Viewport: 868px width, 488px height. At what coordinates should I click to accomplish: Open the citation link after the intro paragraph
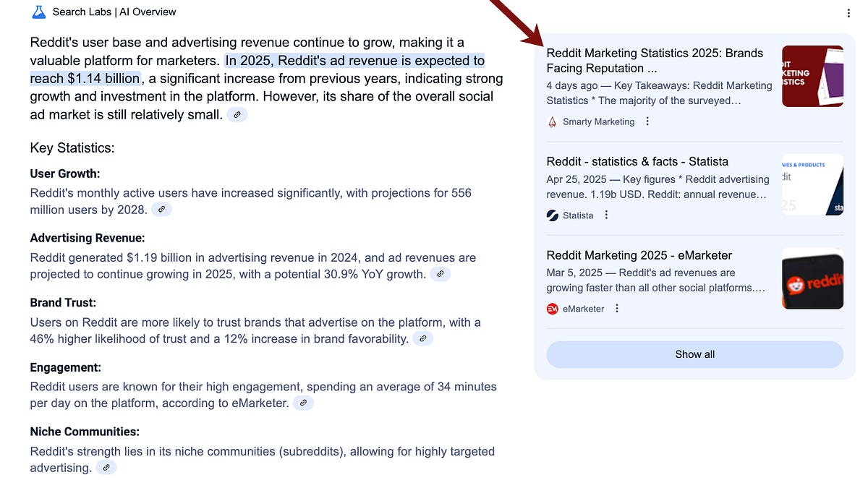point(237,114)
